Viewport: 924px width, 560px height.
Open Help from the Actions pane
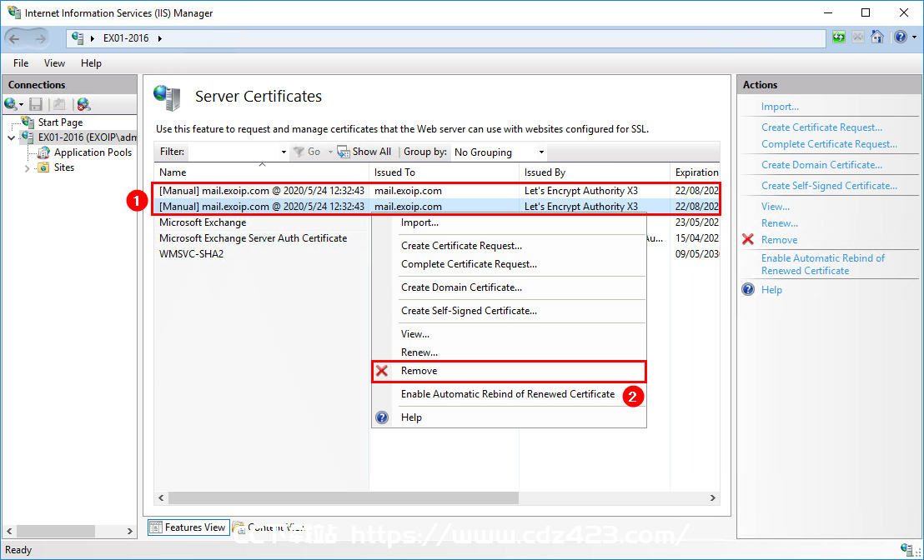tap(771, 290)
